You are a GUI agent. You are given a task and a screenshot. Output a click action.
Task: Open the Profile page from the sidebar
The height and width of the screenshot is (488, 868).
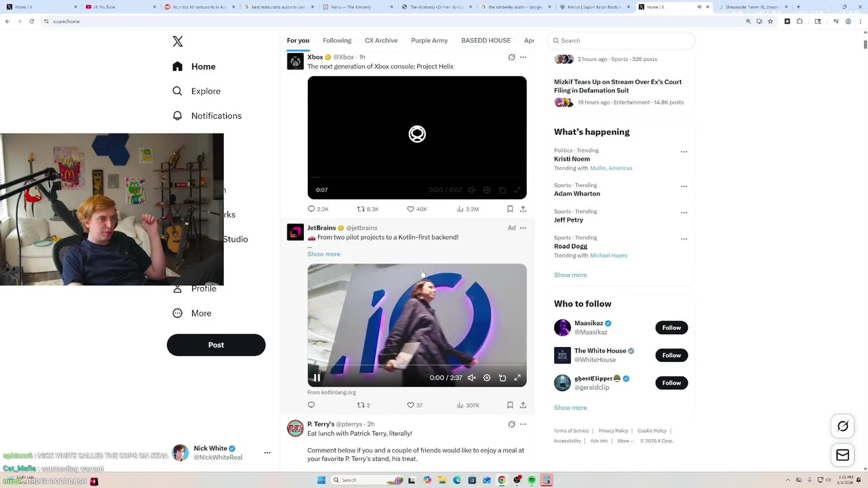195,289
